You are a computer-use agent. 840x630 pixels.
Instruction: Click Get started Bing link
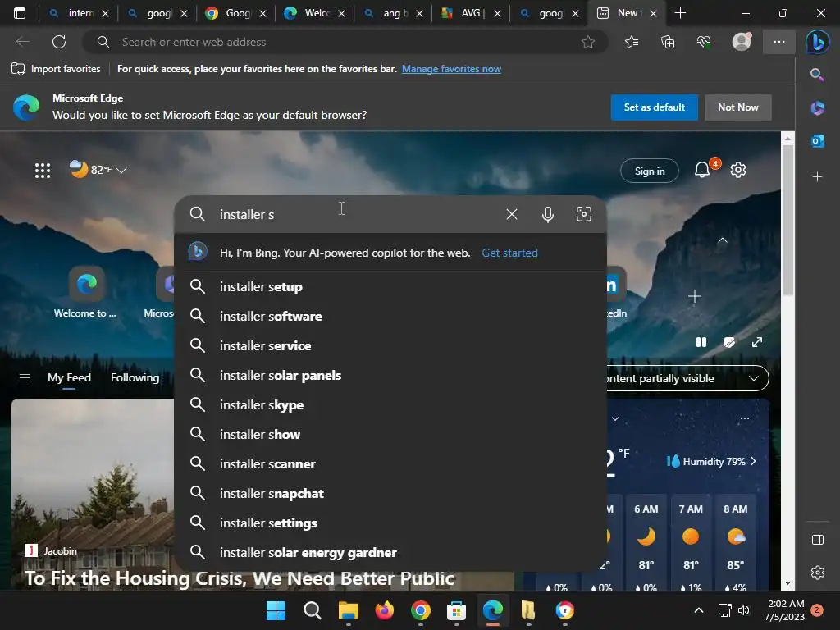tap(509, 253)
